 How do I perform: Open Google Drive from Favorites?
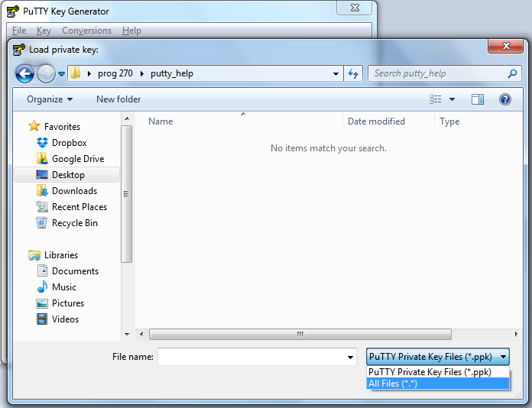point(78,159)
